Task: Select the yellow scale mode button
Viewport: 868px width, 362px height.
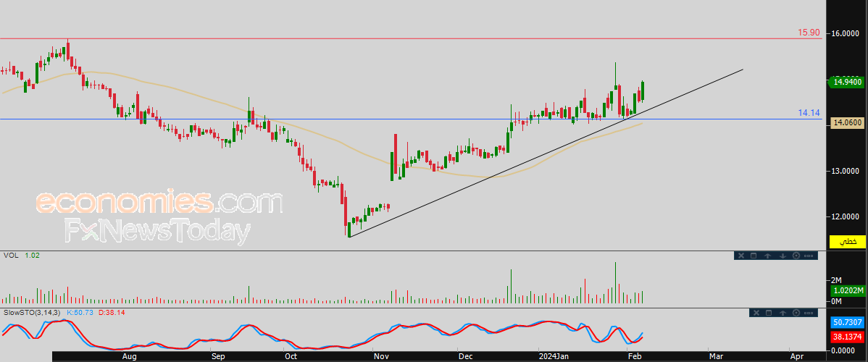Action: pyautogui.click(x=848, y=241)
